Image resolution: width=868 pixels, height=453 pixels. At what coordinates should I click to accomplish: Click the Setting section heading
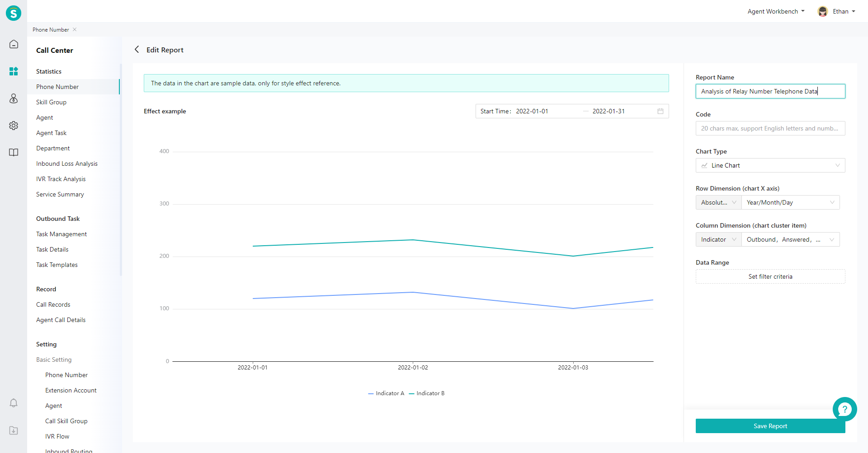pos(47,344)
